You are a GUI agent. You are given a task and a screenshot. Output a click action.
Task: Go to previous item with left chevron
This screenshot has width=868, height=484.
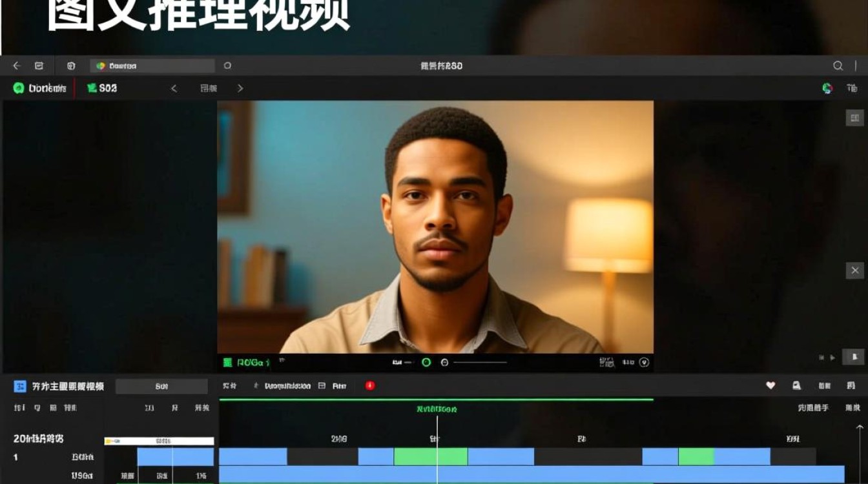[174, 88]
